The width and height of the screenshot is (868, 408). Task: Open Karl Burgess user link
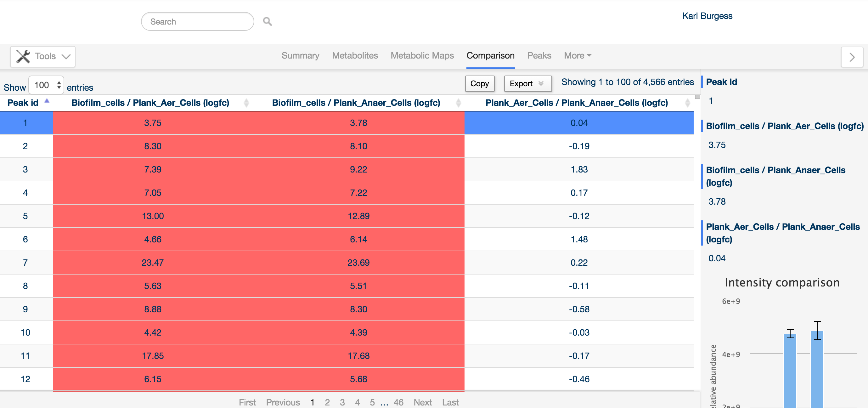(x=707, y=16)
